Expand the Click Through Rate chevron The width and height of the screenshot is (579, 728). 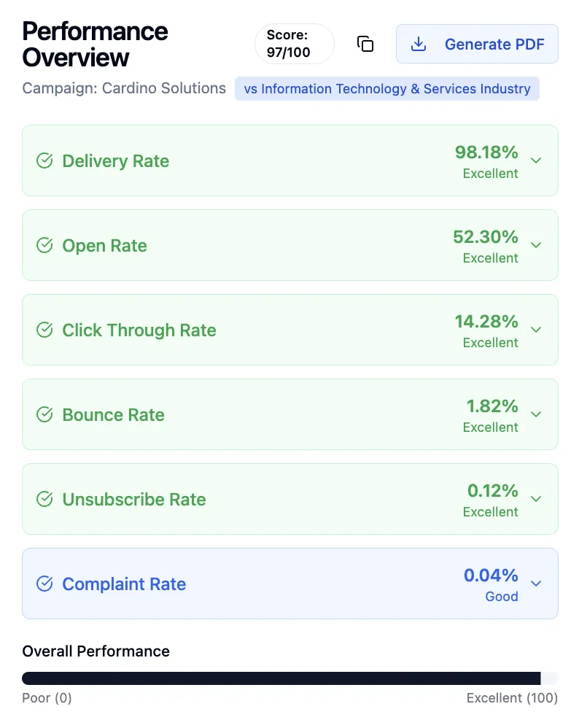[536, 330]
